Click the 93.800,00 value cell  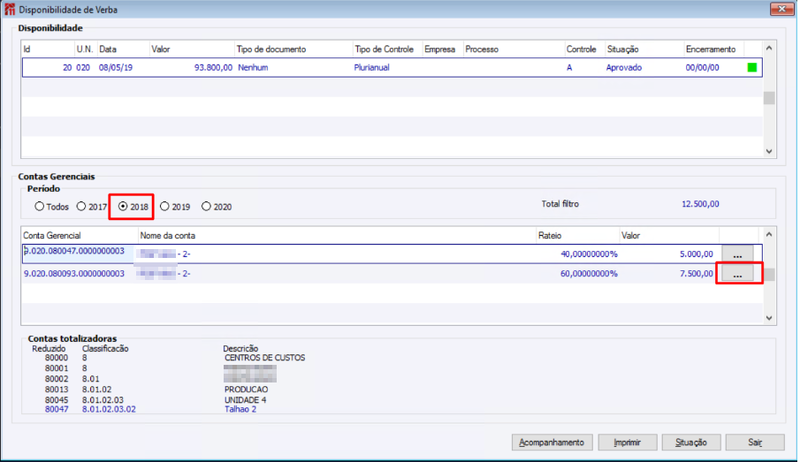[213, 67]
